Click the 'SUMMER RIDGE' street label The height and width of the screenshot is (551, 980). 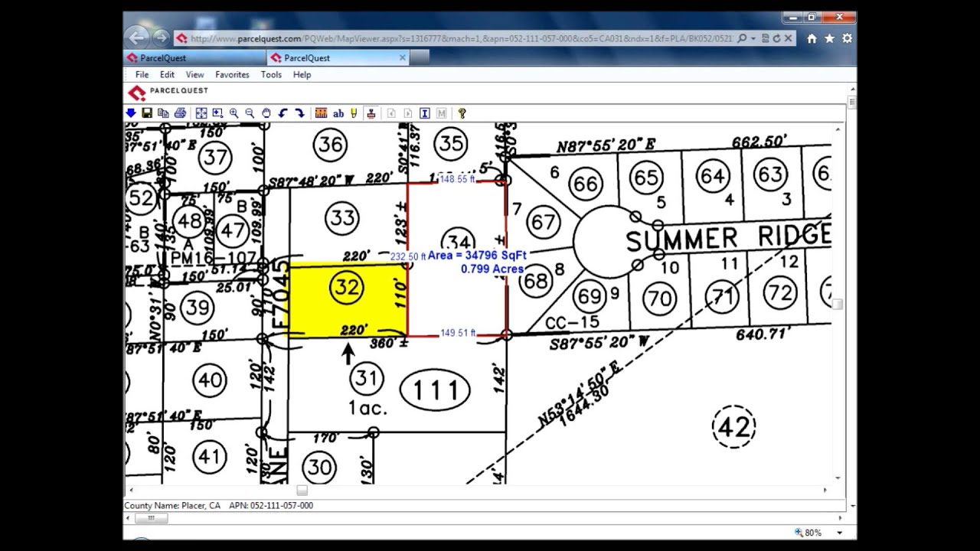click(728, 238)
